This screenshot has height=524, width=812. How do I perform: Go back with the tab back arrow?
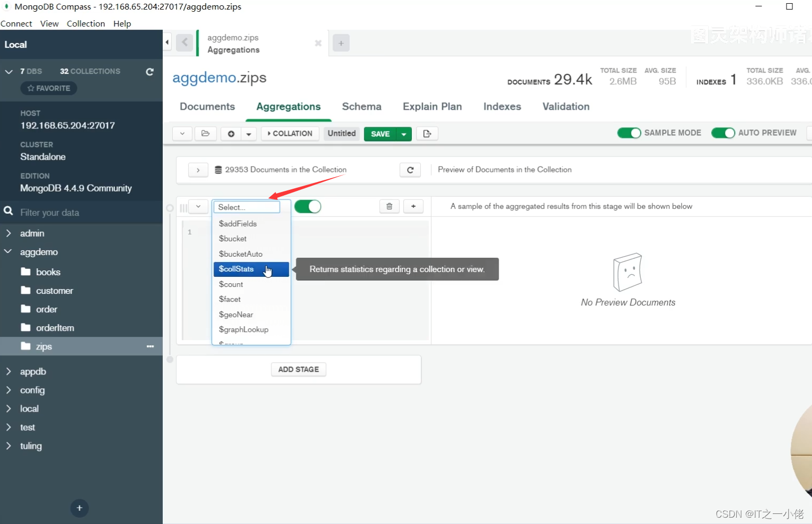coord(184,42)
